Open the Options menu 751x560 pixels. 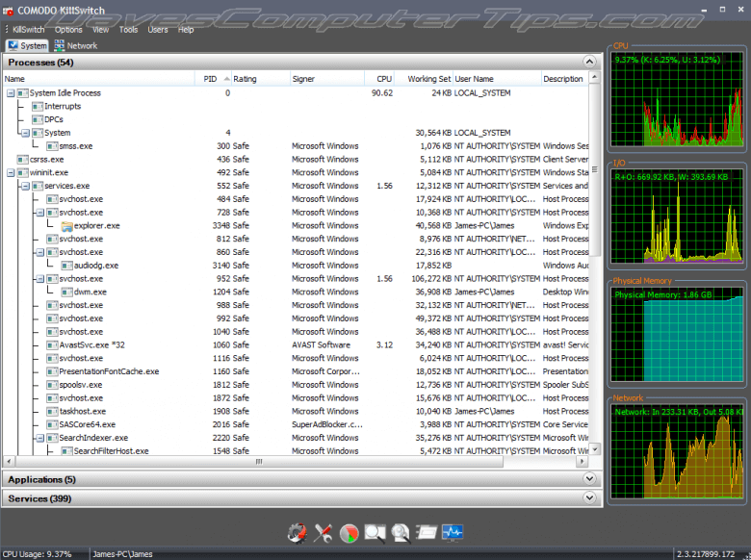[x=68, y=30]
